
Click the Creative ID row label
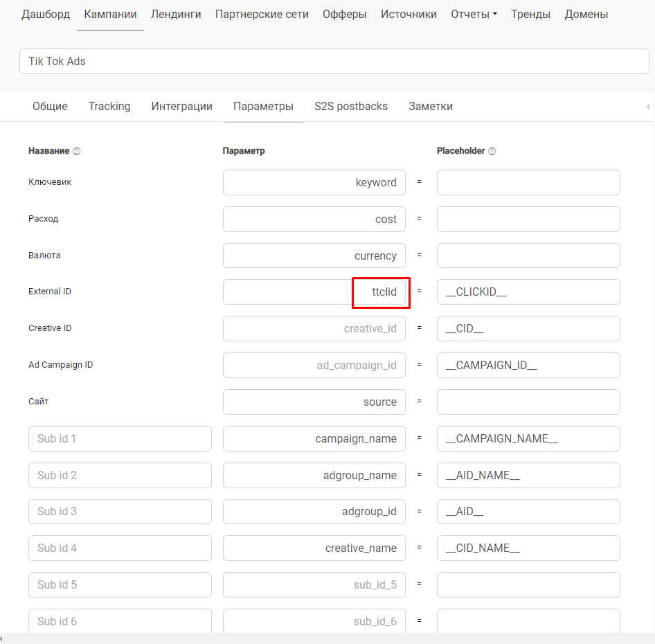coord(50,328)
